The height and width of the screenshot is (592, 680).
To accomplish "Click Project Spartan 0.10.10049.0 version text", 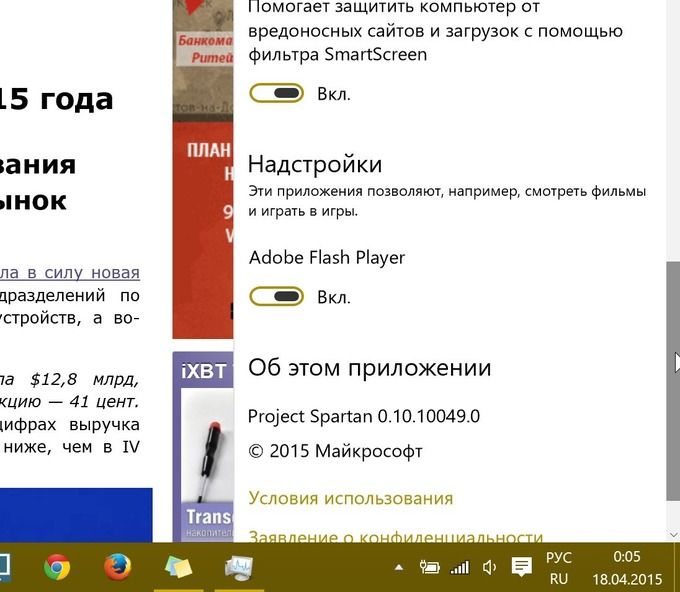I will coord(364,416).
